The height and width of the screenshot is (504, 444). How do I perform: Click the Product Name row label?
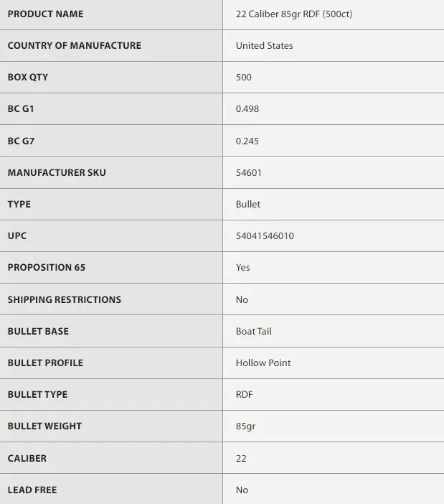point(45,14)
